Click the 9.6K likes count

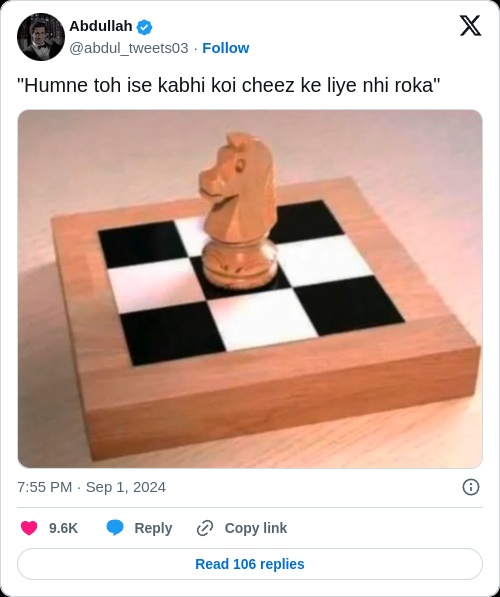tap(63, 528)
